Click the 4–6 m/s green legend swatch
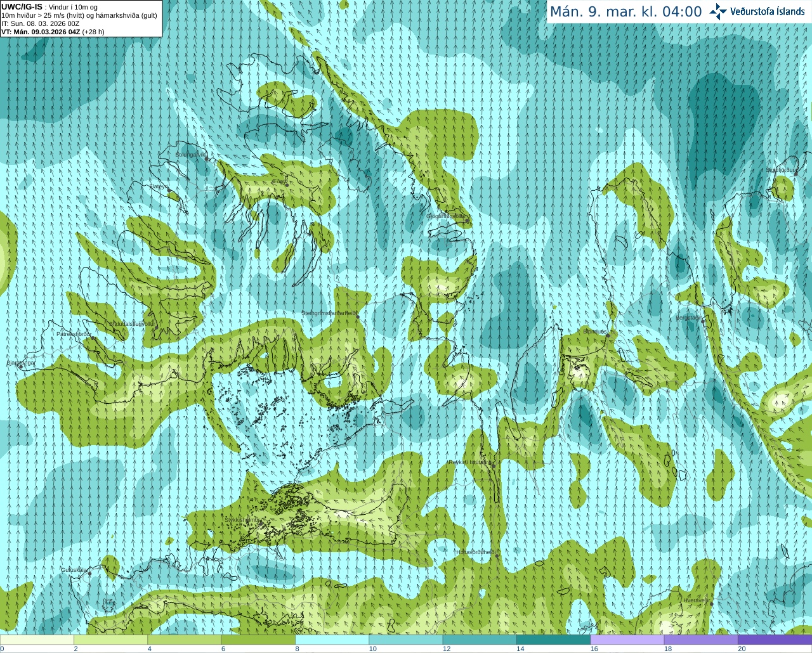This screenshot has height=653, width=812. tap(185, 640)
